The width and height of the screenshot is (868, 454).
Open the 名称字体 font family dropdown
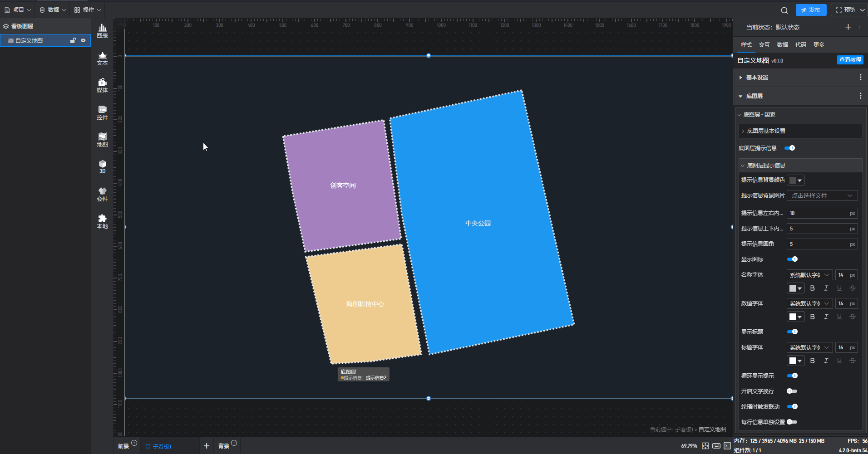pos(809,275)
